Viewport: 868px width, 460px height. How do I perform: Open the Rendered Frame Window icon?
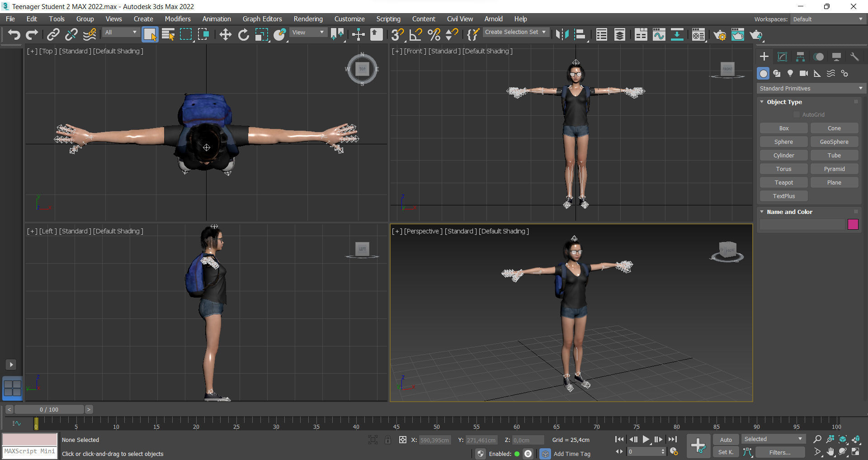coord(737,34)
